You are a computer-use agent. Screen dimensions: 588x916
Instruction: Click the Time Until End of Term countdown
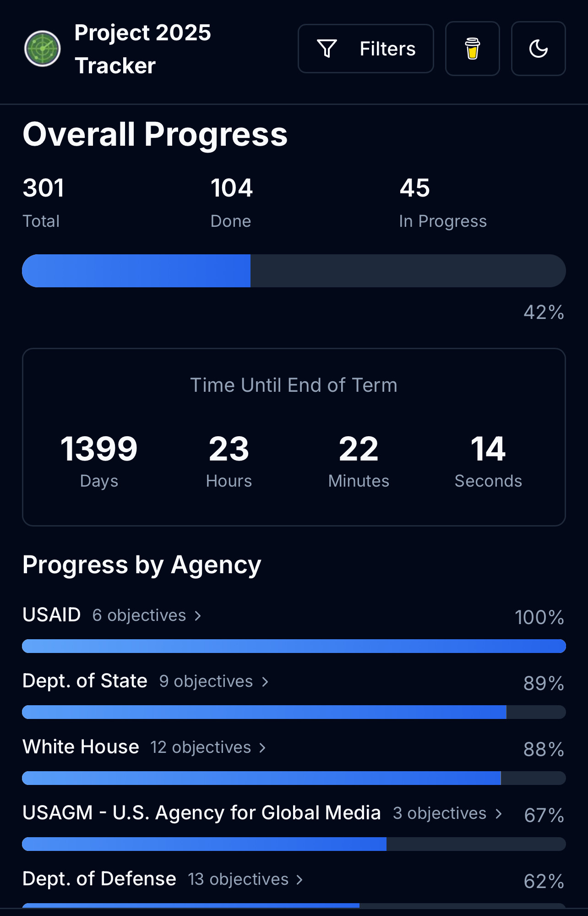point(294,437)
